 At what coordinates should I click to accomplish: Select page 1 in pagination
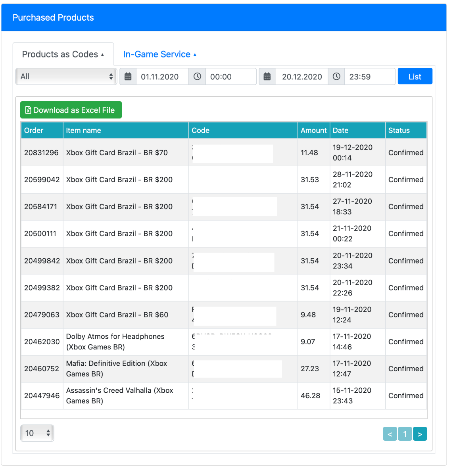pyautogui.click(x=405, y=434)
